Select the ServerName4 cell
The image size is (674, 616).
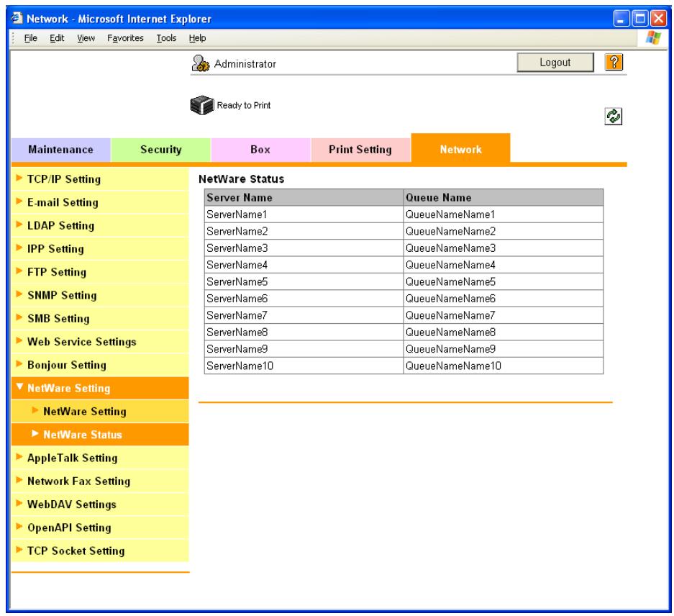[304, 265]
